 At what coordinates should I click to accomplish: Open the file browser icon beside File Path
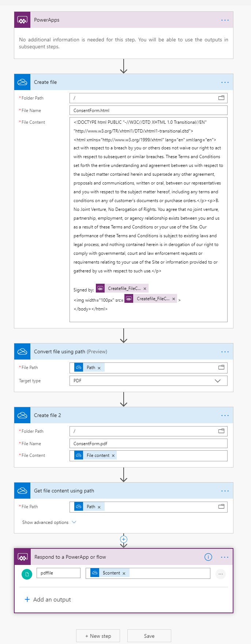(x=221, y=507)
